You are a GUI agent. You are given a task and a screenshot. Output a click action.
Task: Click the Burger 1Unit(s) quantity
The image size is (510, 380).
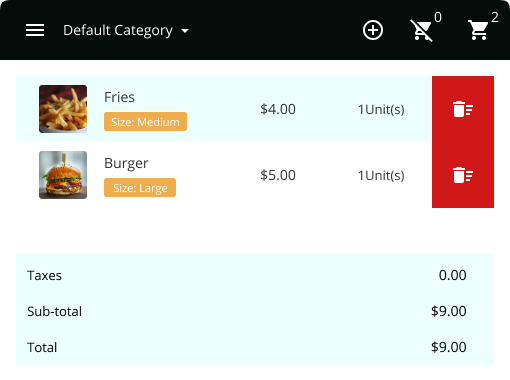pos(381,175)
